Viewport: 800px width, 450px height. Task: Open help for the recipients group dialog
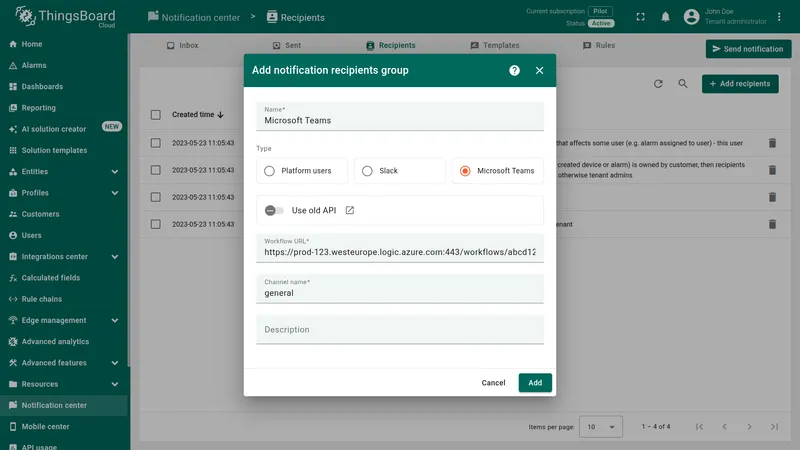coord(514,70)
